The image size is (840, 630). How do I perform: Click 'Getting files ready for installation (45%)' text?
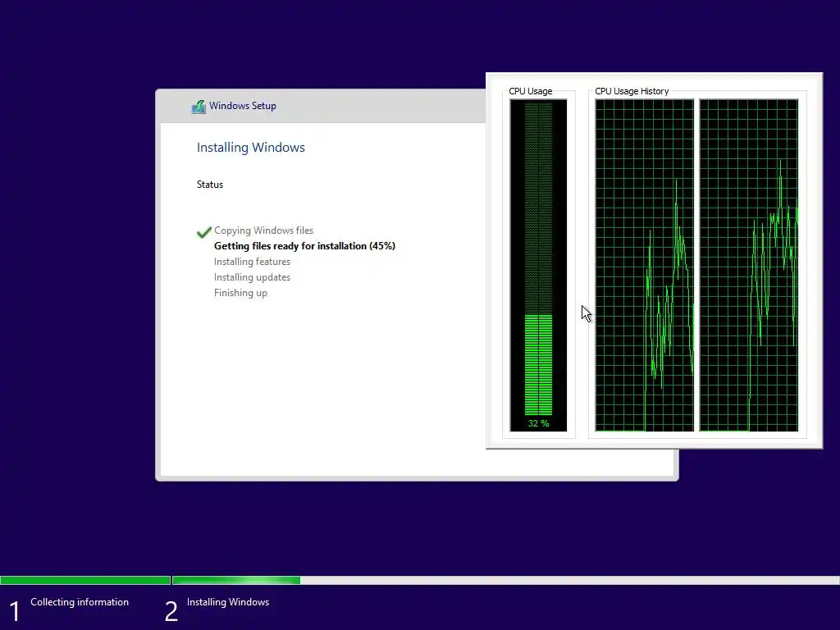click(x=304, y=246)
